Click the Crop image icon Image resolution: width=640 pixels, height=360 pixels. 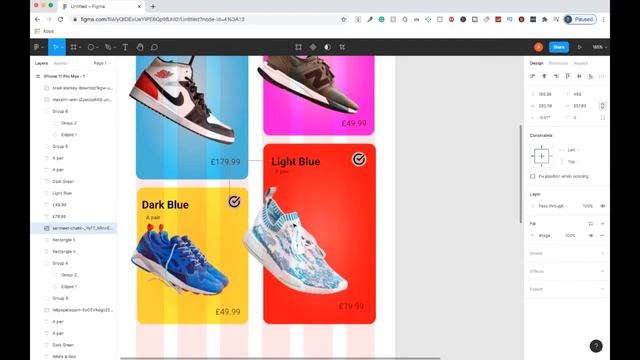coord(342,47)
